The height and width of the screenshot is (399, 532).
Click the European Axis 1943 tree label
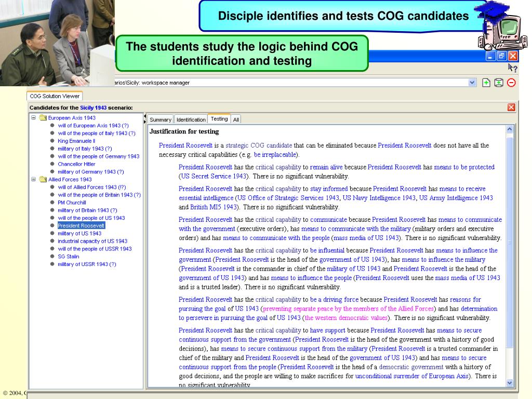(72, 118)
